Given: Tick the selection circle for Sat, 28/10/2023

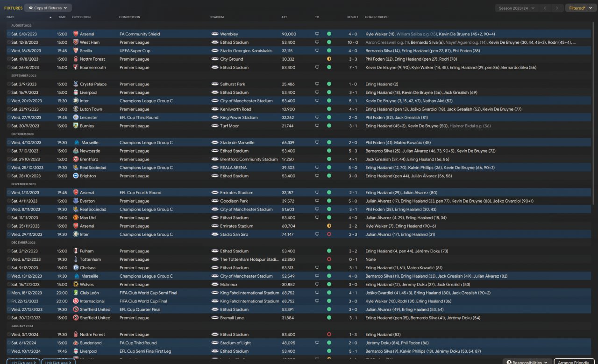Looking at the screenshot, I should tap(8, 176).
